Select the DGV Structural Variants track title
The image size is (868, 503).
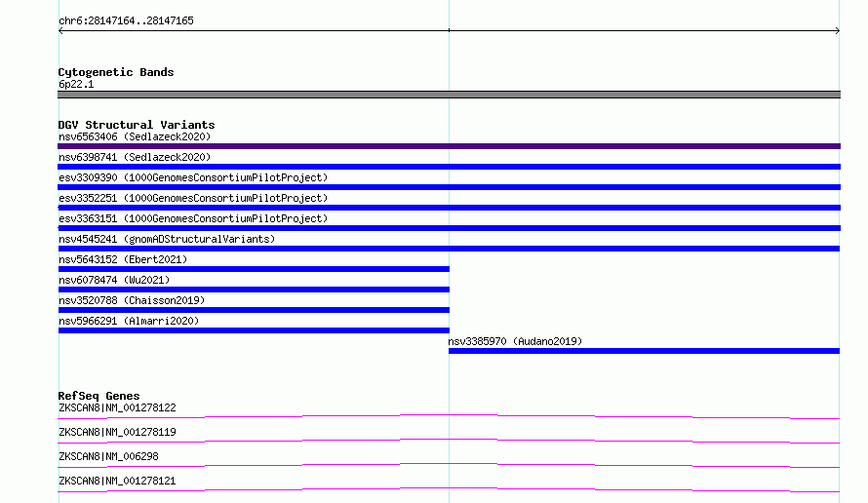click(x=137, y=125)
